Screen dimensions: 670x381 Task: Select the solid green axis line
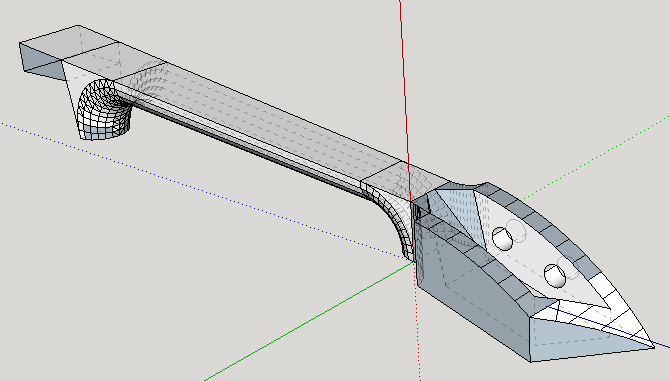pos(310,320)
